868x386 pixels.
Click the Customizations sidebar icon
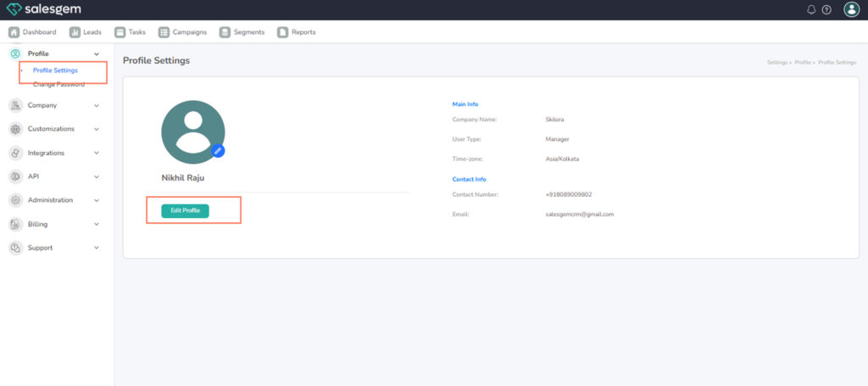pos(15,129)
